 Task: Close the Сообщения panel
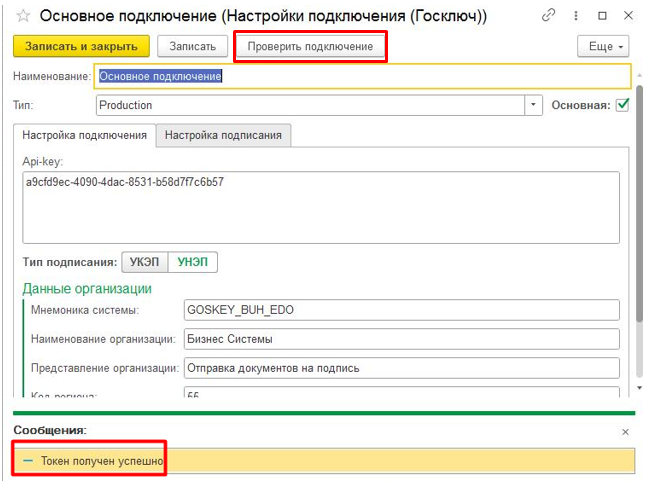point(625,432)
